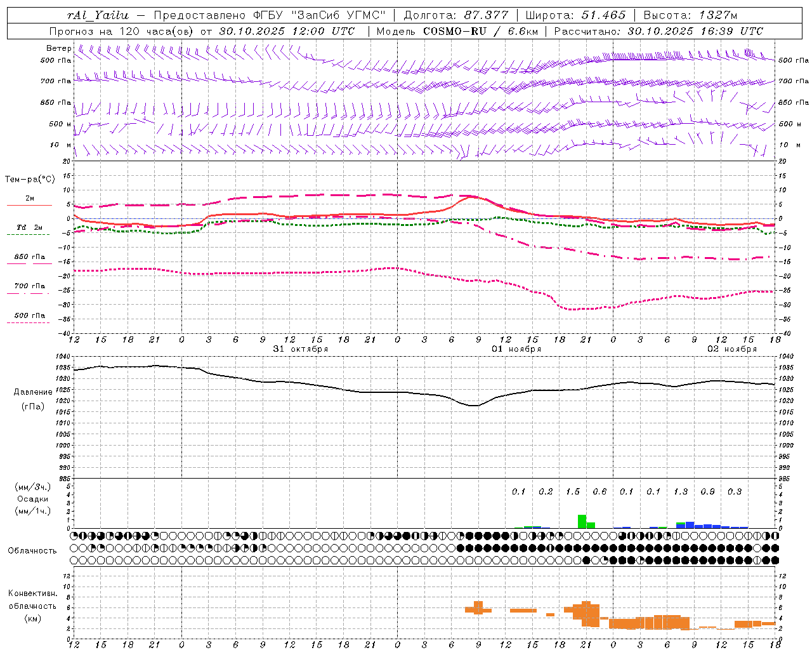The width and height of the screenshot is (812, 650).
Task: Click the "(км)" unit under convective cloud label
Action: point(33,618)
